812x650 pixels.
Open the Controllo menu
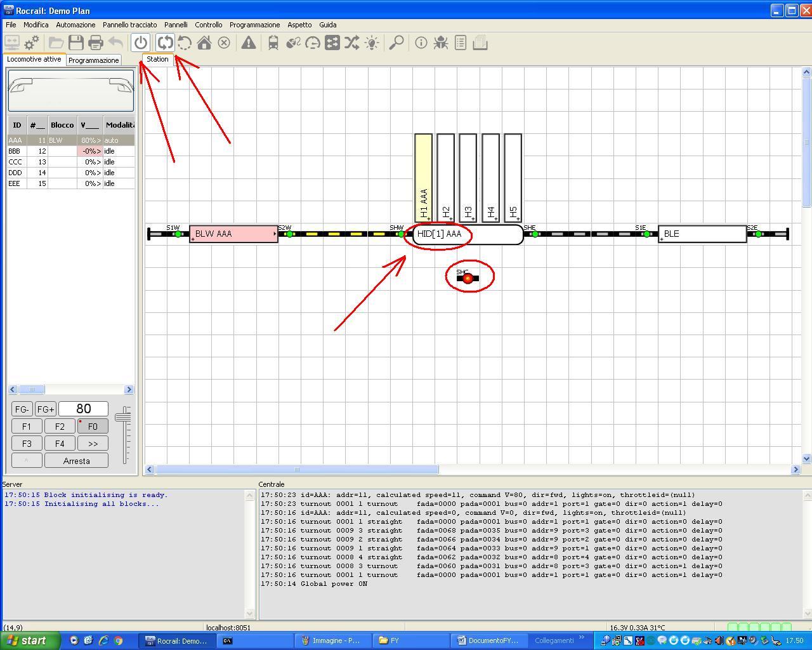pos(209,25)
